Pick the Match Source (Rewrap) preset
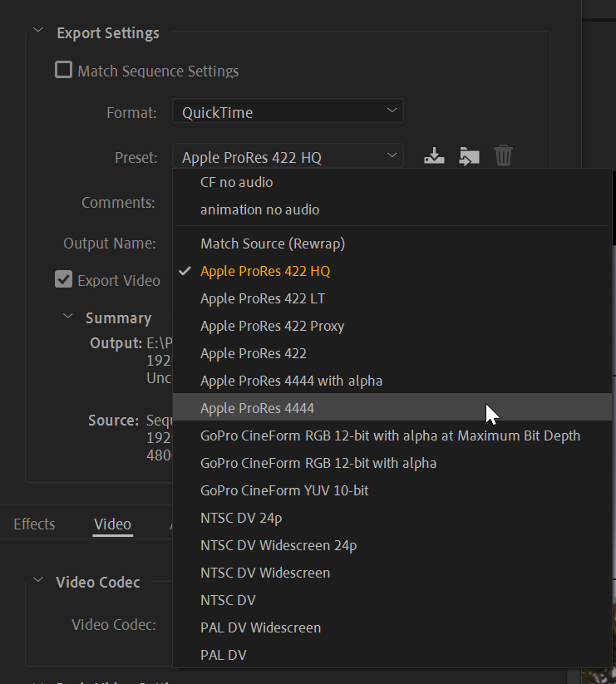616x684 pixels. pyautogui.click(x=272, y=244)
